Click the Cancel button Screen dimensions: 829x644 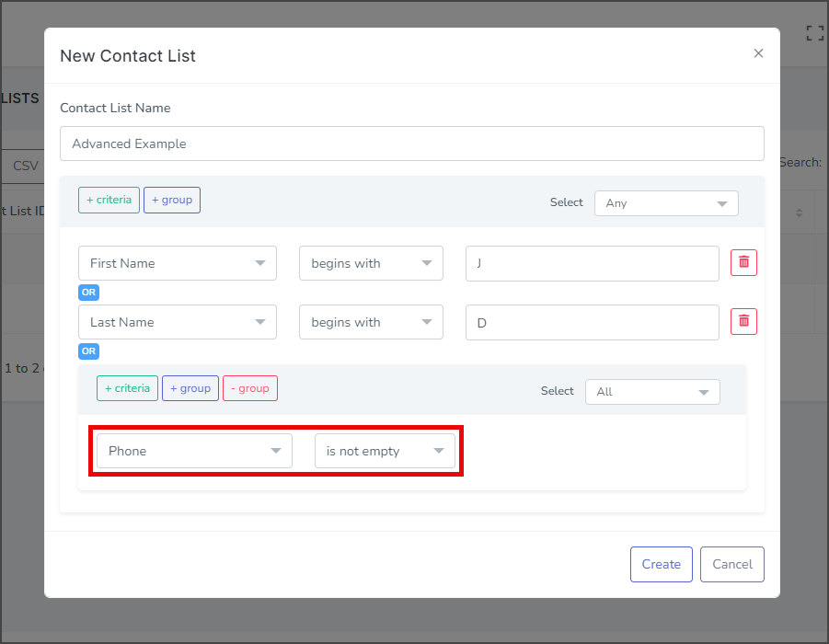(x=732, y=564)
